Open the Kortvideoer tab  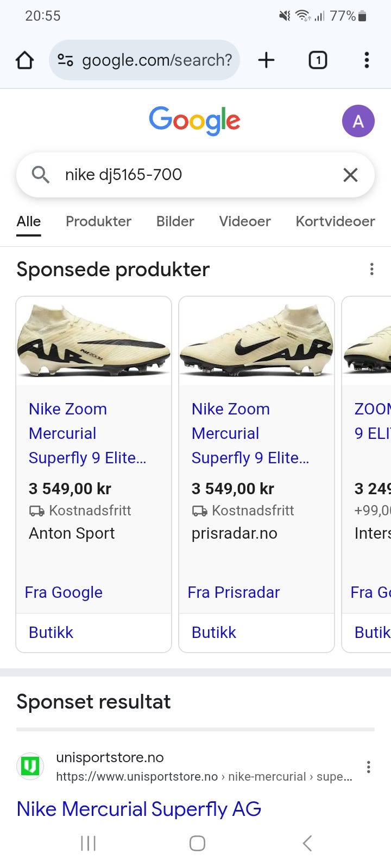(335, 221)
